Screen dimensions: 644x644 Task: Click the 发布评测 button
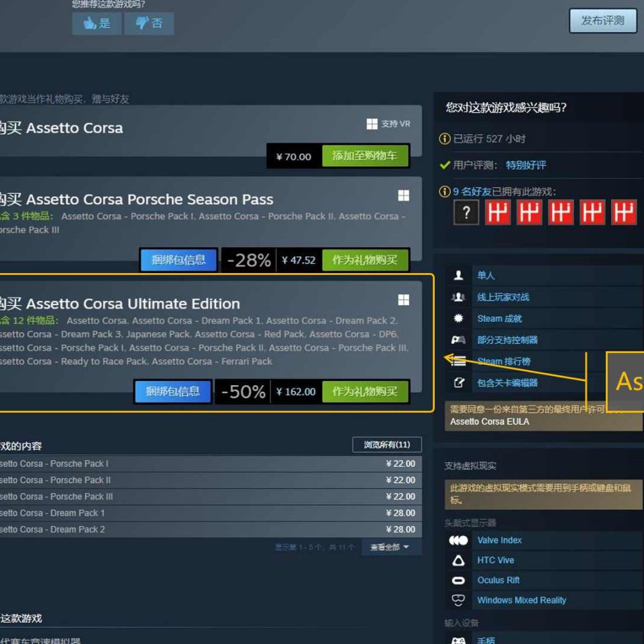603,21
